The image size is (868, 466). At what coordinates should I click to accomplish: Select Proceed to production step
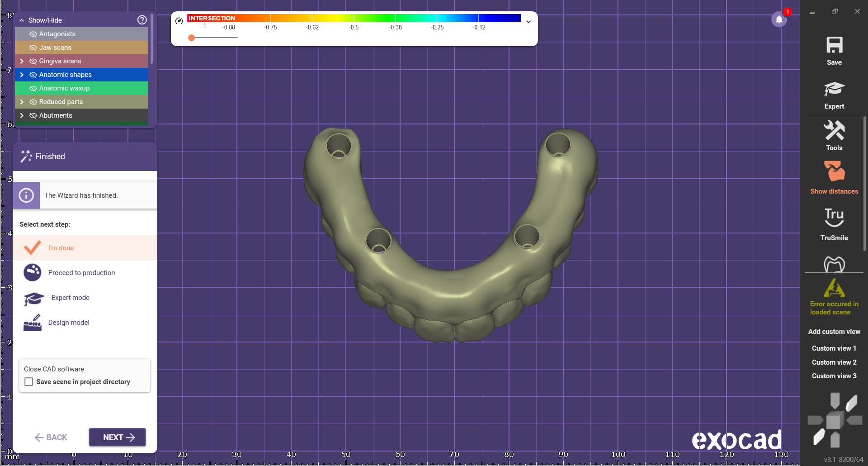(x=85, y=272)
